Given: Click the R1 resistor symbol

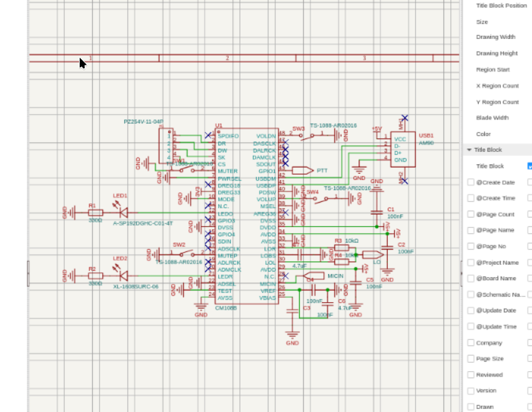Looking at the screenshot, I should pyautogui.click(x=95, y=213).
